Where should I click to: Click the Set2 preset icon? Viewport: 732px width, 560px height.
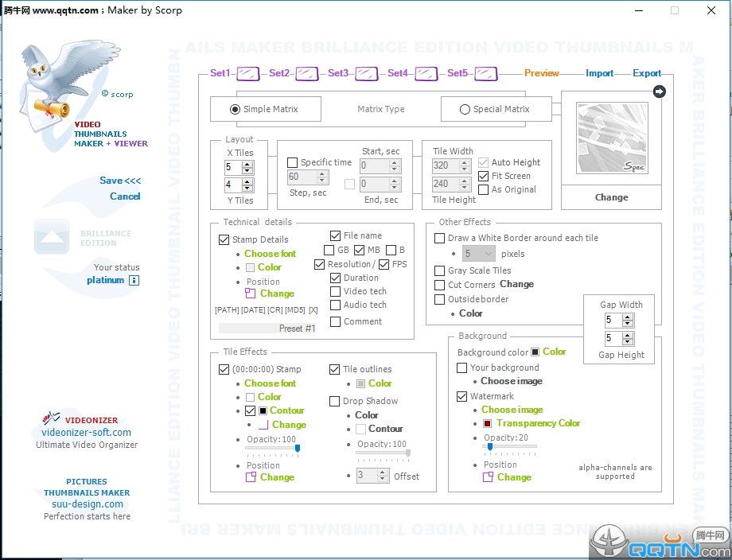tap(307, 73)
